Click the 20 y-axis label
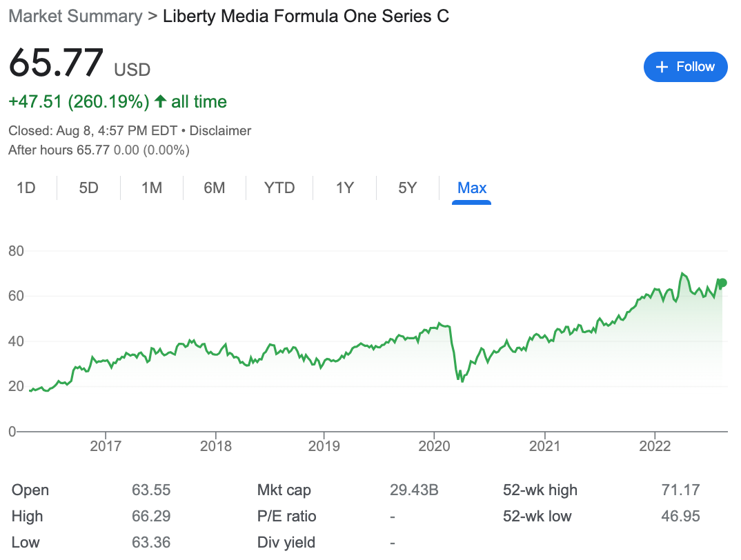The image size is (741, 560). pyautogui.click(x=16, y=387)
